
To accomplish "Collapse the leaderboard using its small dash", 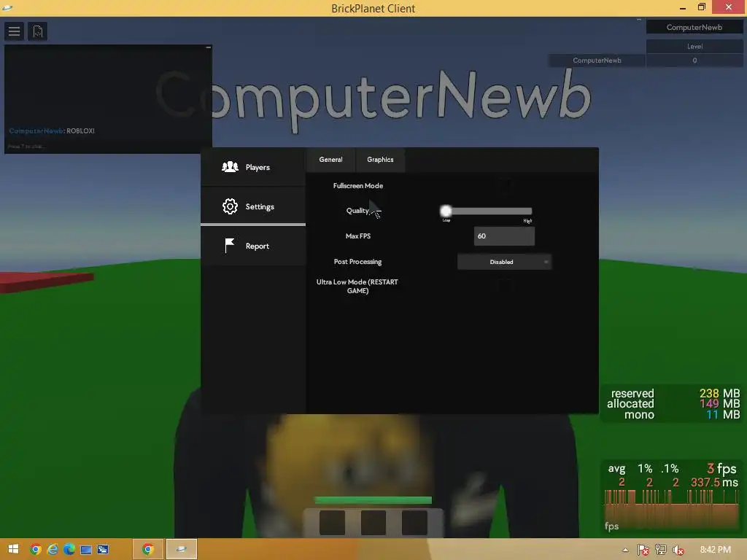I will click(639, 20).
